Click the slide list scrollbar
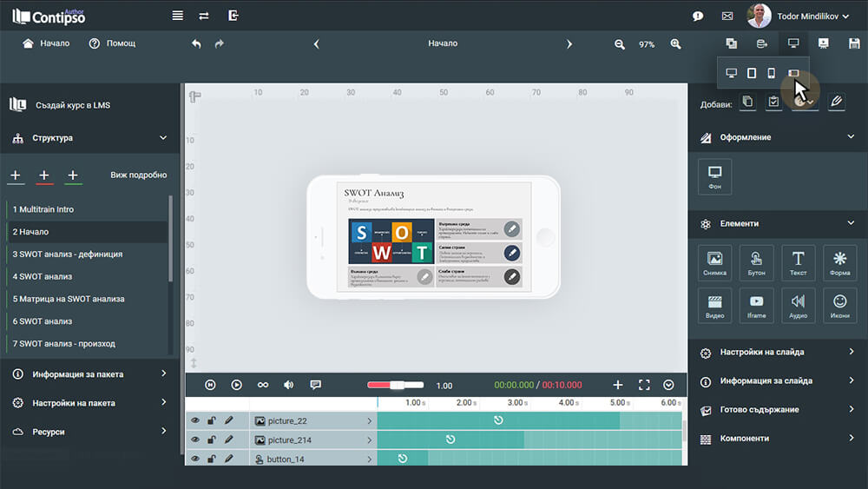 pos(170,238)
